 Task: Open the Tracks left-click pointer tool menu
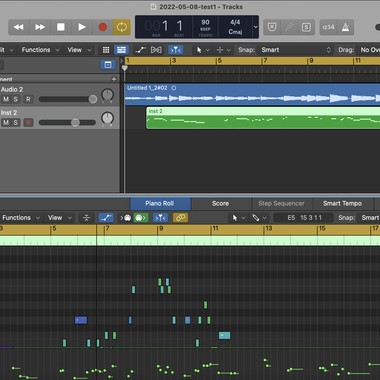pos(202,50)
